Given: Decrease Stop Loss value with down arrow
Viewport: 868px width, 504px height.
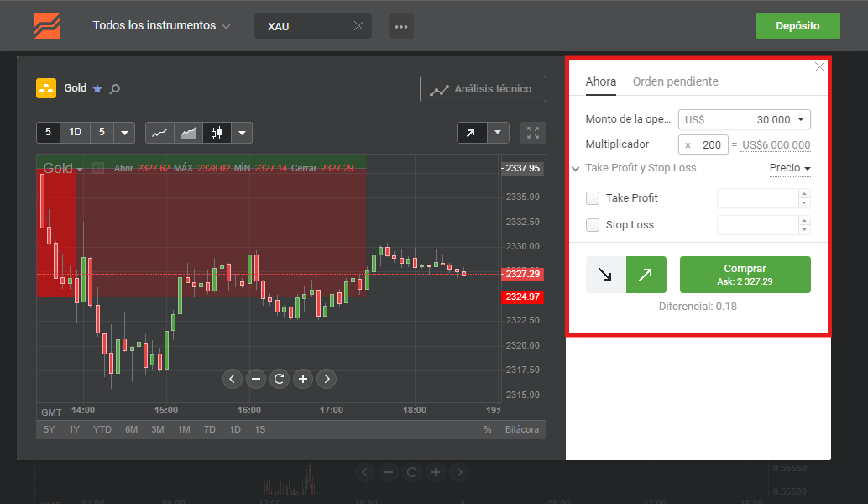Looking at the screenshot, I should point(804,230).
